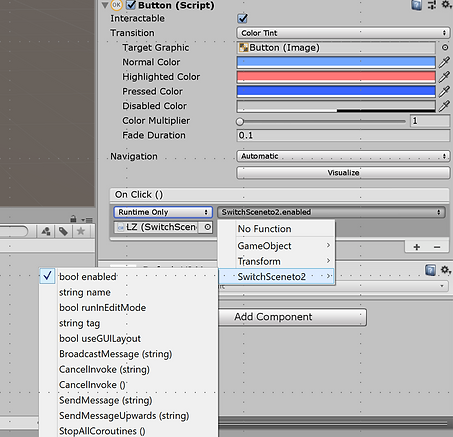
Task: Expand GameObject submenu
Action: [x=276, y=246]
